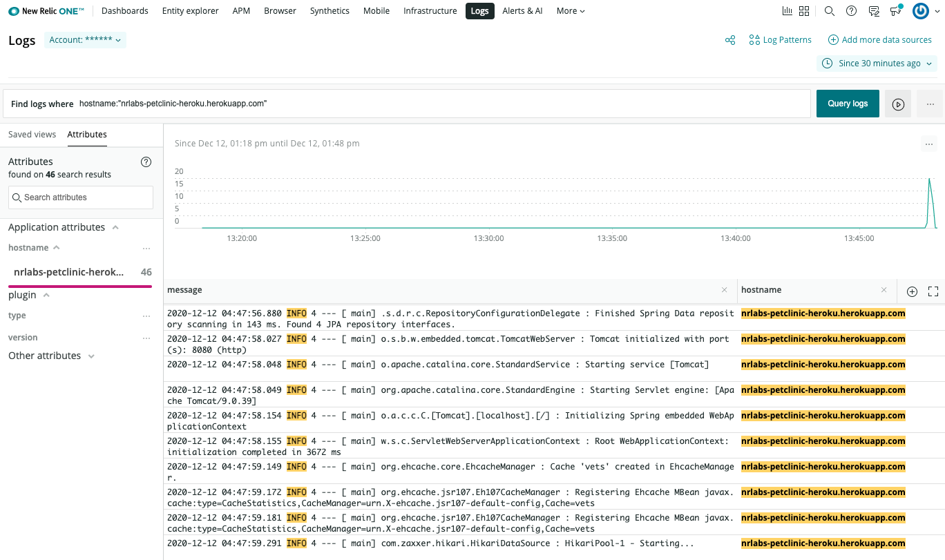Click the Query logs button
This screenshot has width=945, height=560.
pyautogui.click(x=848, y=104)
